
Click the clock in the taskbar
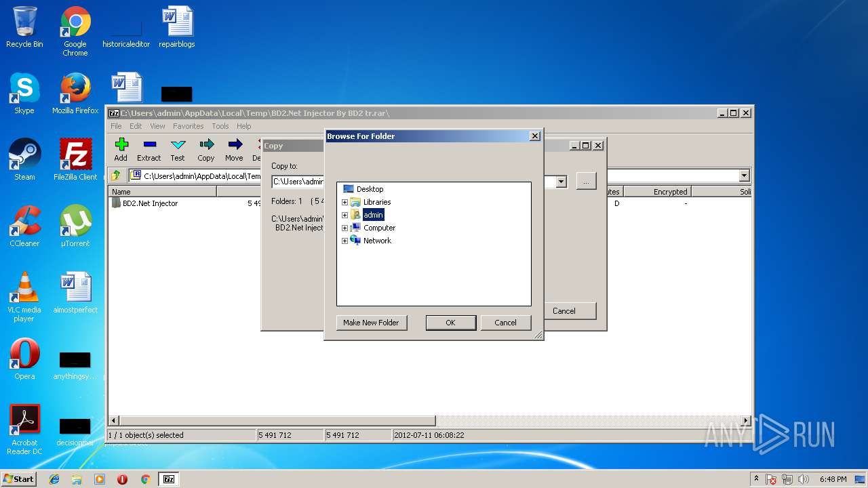tap(833, 479)
